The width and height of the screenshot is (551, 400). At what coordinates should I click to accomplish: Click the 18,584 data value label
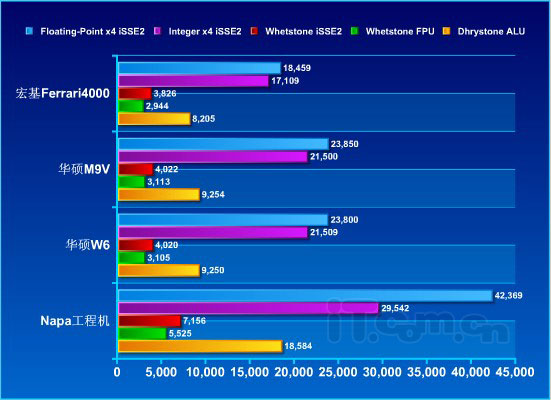coord(298,346)
